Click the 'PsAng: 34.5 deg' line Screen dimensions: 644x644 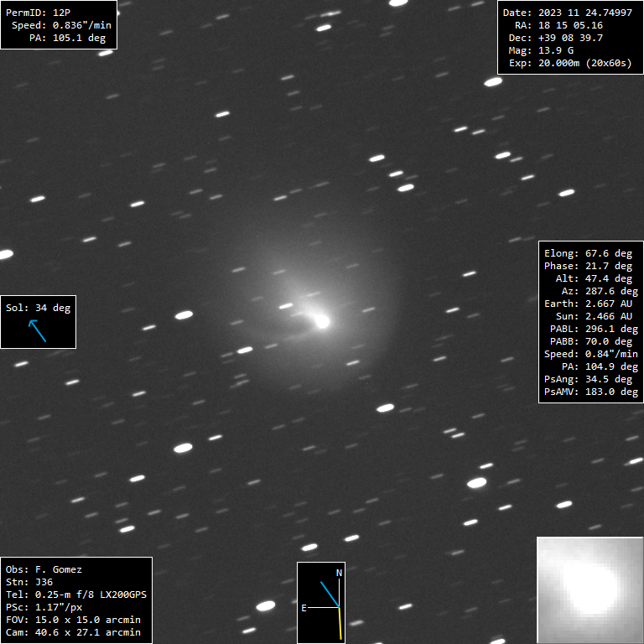(588, 380)
